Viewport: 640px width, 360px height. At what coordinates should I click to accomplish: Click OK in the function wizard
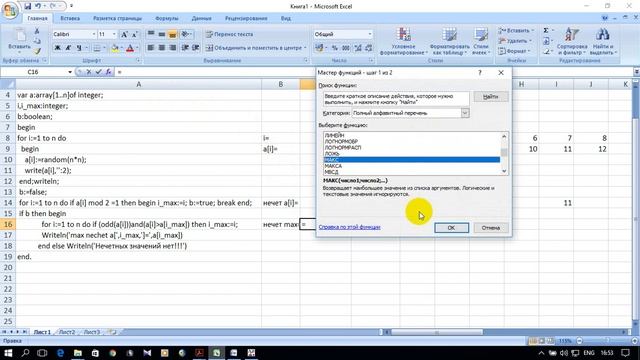pos(451,228)
